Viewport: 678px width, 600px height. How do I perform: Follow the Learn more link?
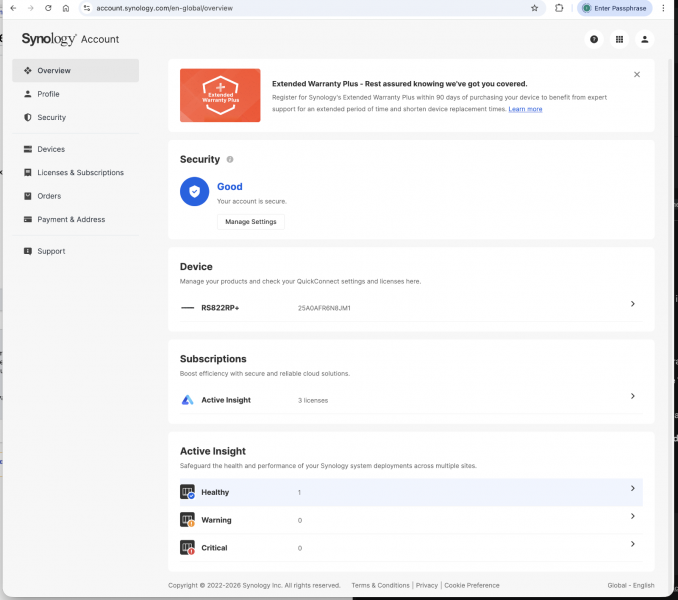pos(525,109)
